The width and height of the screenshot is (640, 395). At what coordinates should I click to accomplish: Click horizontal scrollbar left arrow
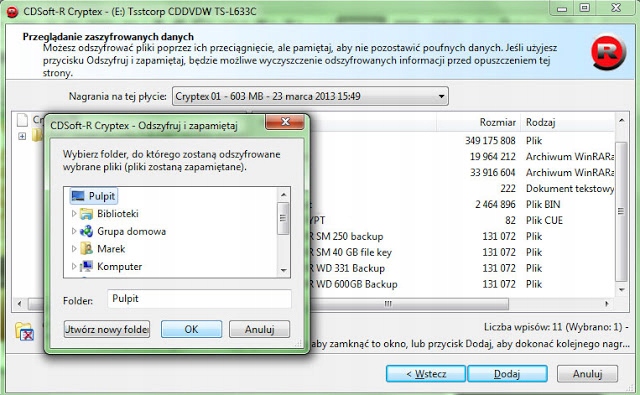pyautogui.click(x=19, y=304)
